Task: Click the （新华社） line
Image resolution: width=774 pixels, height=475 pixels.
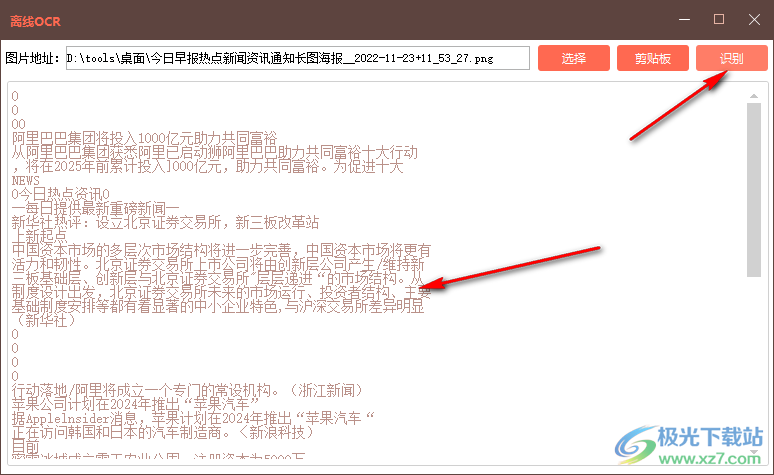Action: (46, 320)
